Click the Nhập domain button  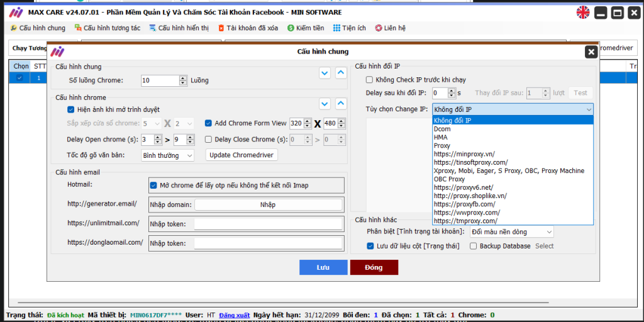point(268,204)
